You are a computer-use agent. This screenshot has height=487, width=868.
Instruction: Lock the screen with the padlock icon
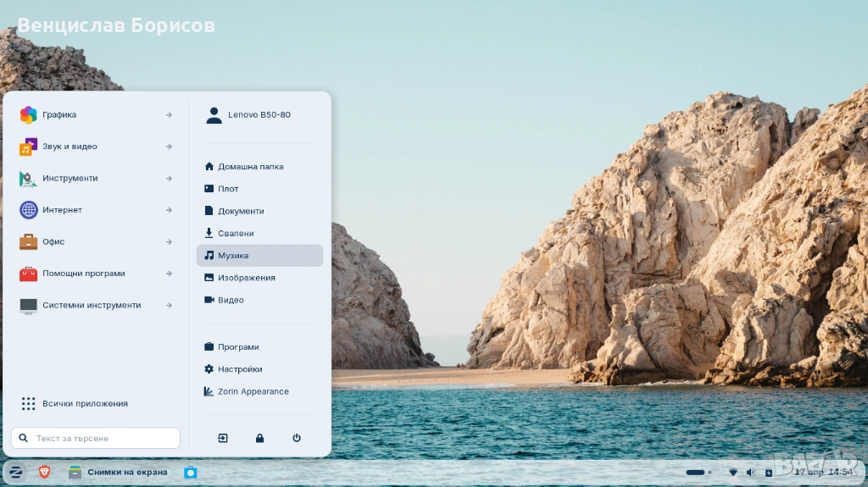click(x=259, y=438)
